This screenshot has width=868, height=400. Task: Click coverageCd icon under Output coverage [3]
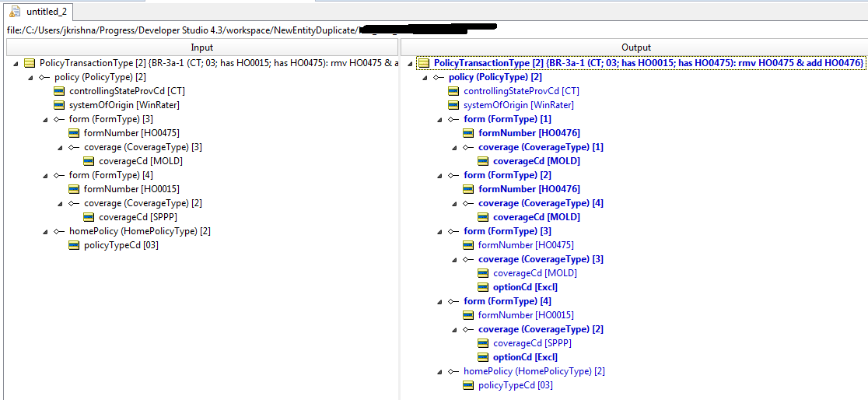[x=483, y=273]
